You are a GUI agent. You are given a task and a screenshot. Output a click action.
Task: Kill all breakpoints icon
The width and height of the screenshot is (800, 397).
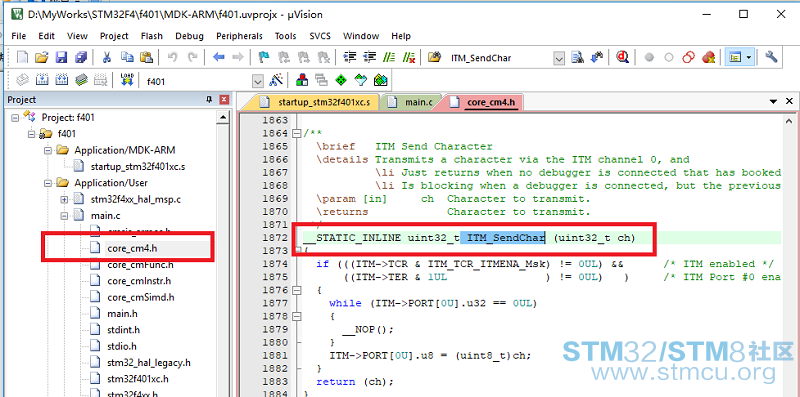708,57
